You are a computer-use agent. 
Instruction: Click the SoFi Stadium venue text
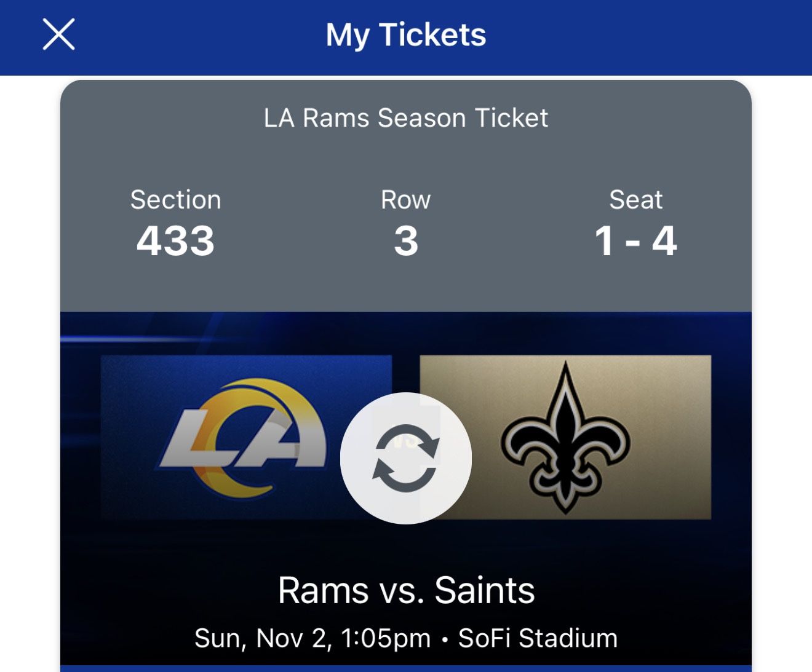coord(538,638)
